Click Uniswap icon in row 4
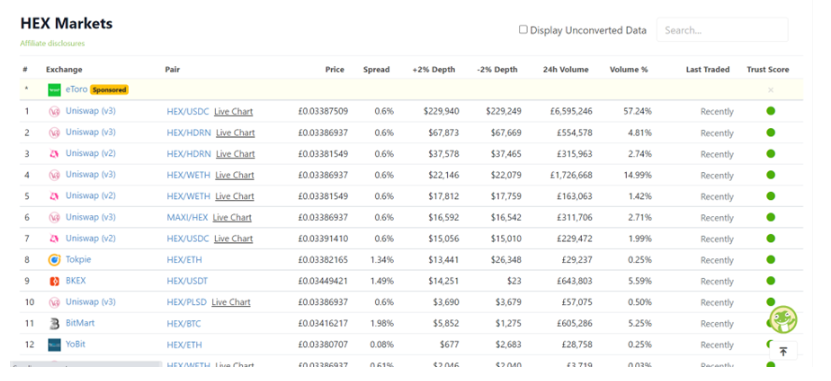 click(54, 175)
